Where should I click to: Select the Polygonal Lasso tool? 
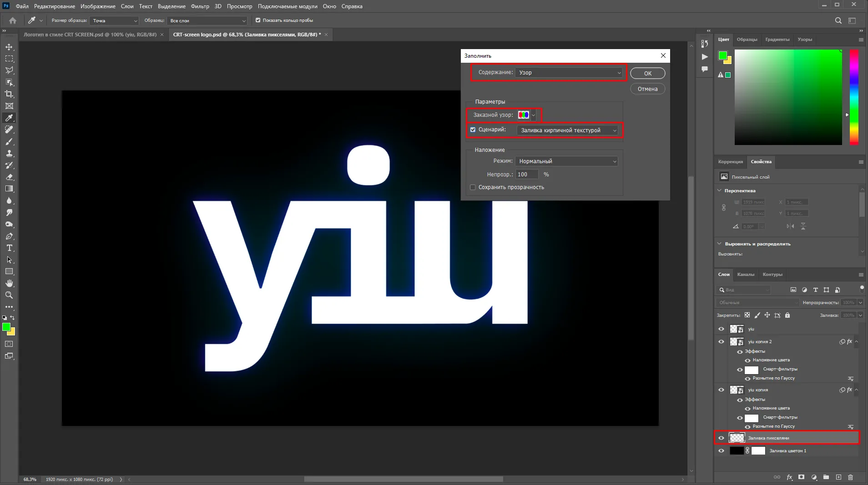(9, 70)
